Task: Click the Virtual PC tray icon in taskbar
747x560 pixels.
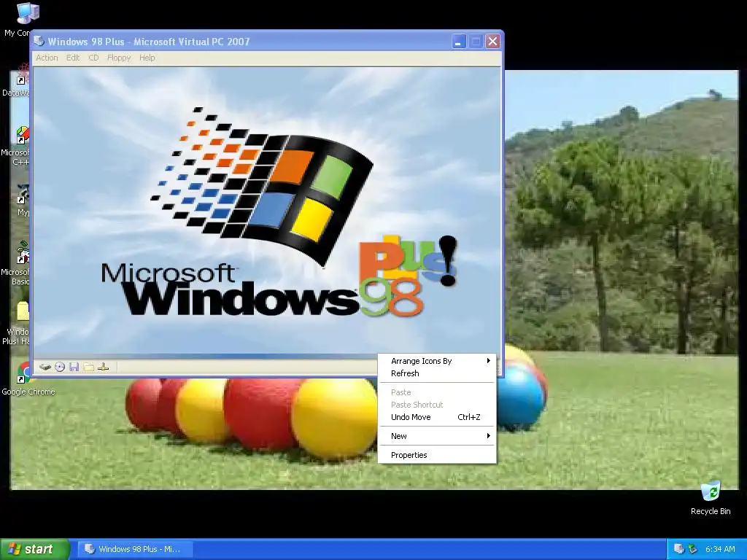Action: [x=679, y=549]
